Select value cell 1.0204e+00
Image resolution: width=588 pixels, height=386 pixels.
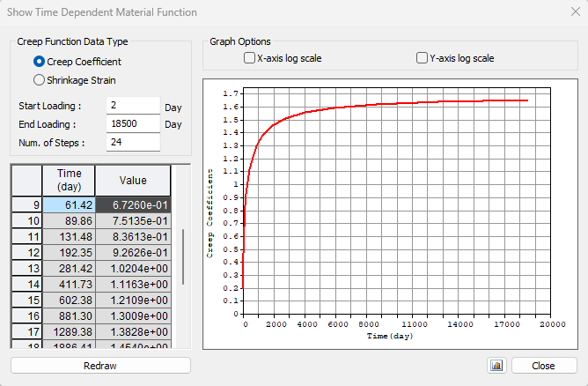(134, 269)
